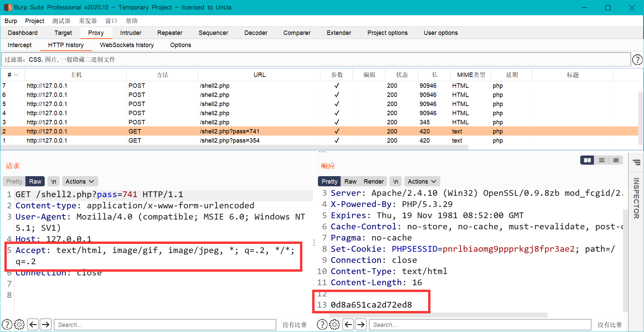
Task: Sort history by the MIME类型 column header
Action: coord(471,75)
